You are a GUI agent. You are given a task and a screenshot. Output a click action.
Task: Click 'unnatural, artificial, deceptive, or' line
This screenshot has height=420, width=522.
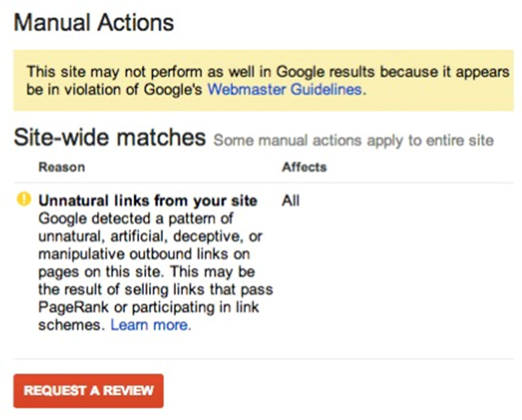pos(143,236)
